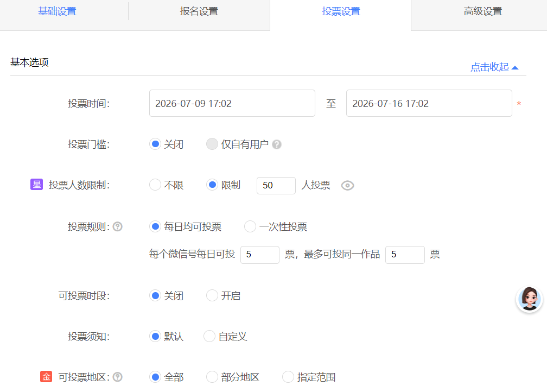The width and height of the screenshot is (547, 392).
Task: Open the voting end time picker
Action: tap(429, 103)
